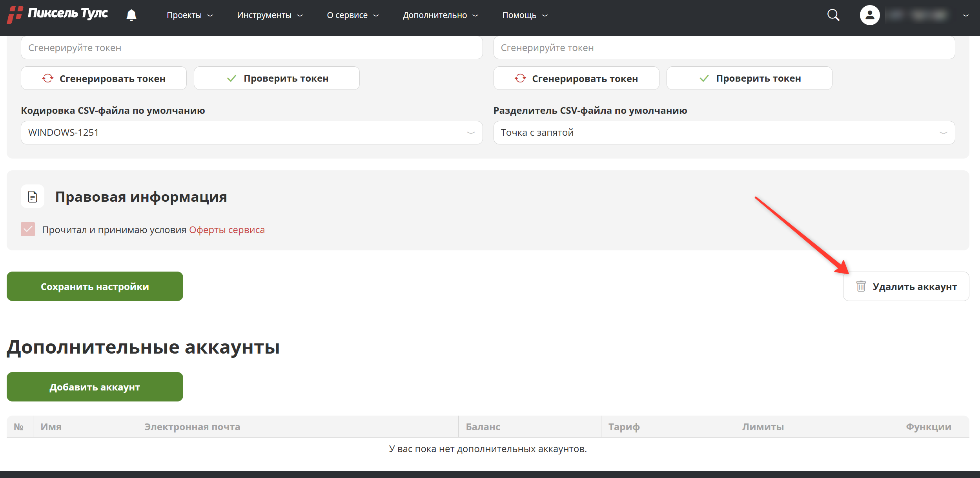This screenshot has height=478, width=980.
Task: Click the right Сгенерируйте токен input field
Action: click(724, 48)
